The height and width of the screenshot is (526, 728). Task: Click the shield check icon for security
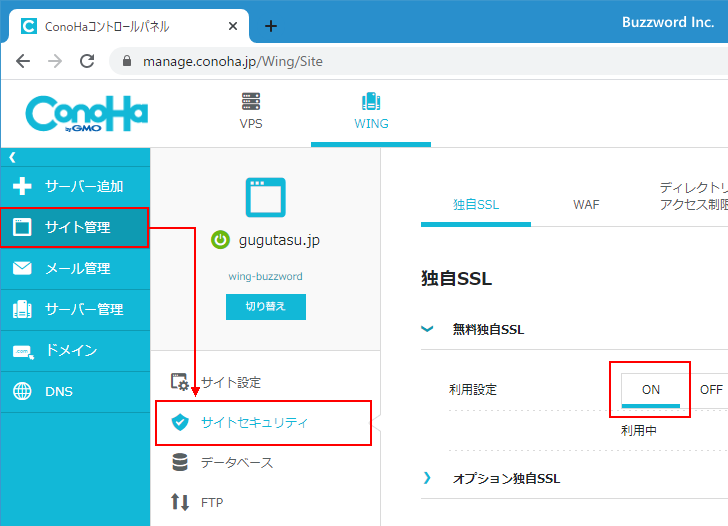pyautogui.click(x=180, y=422)
